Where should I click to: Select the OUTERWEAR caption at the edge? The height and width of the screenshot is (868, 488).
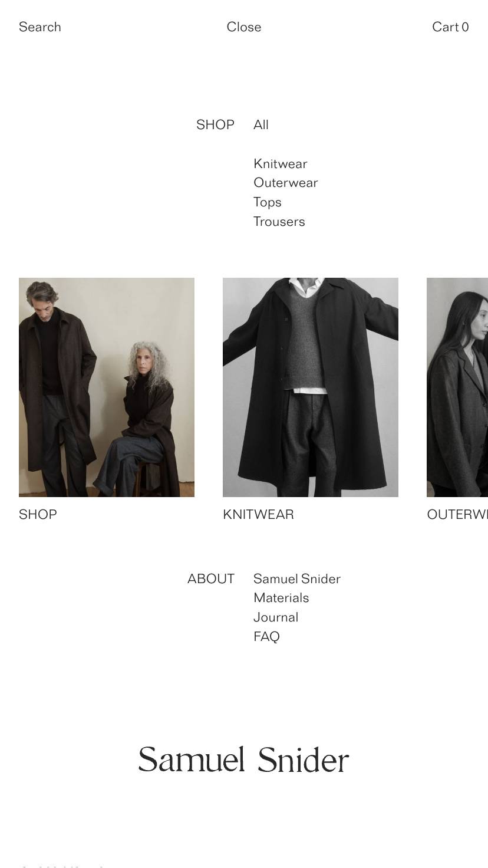[457, 515]
